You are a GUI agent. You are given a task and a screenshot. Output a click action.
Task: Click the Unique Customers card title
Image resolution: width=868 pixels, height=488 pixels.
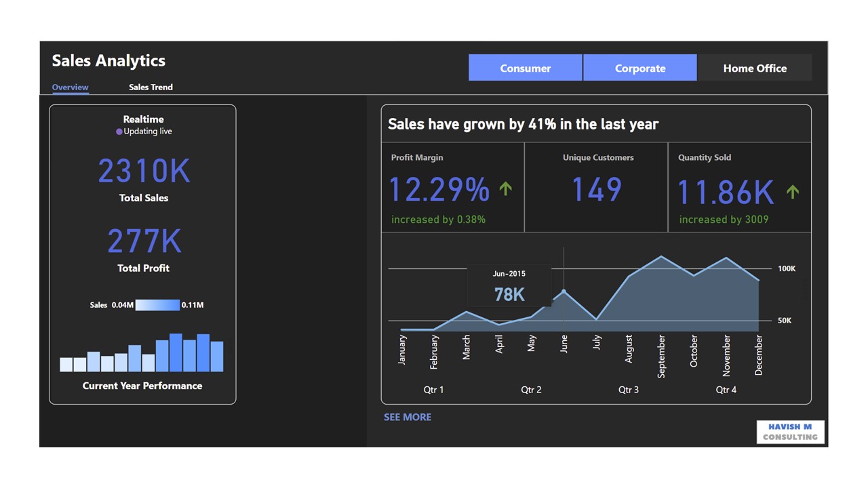click(x=598, y=158)
